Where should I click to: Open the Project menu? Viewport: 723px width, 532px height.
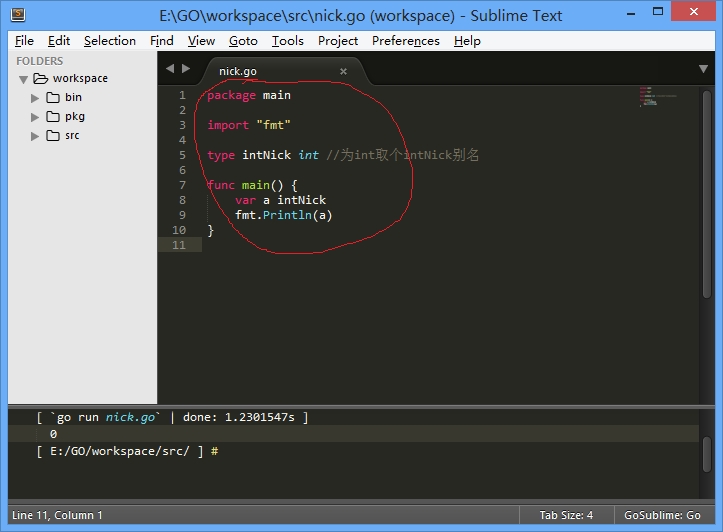[x=338, y=41]
